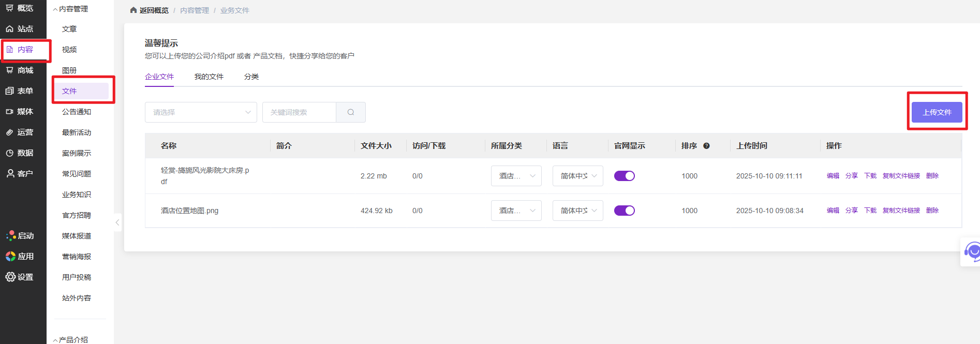This screenshot has height=344, width=980.
Task: Click the 上传文件 upload button
Action: pyautogui.click(x=937, y=112)
